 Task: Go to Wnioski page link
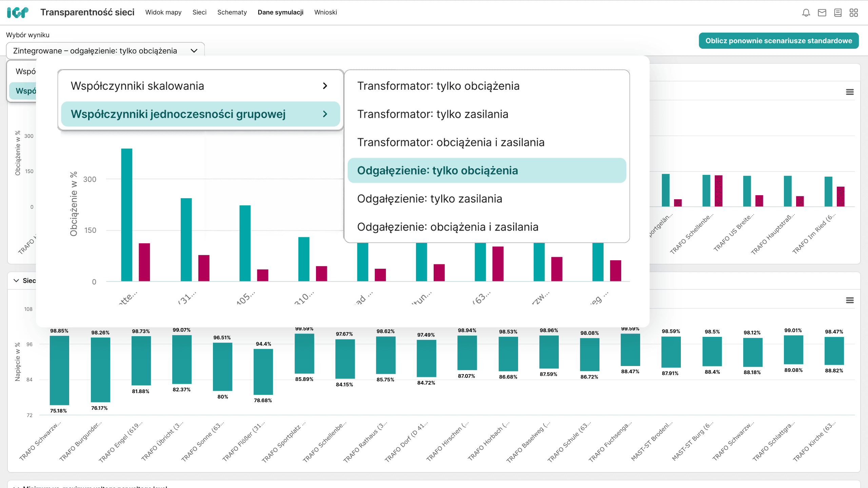(x=325, y=13)
